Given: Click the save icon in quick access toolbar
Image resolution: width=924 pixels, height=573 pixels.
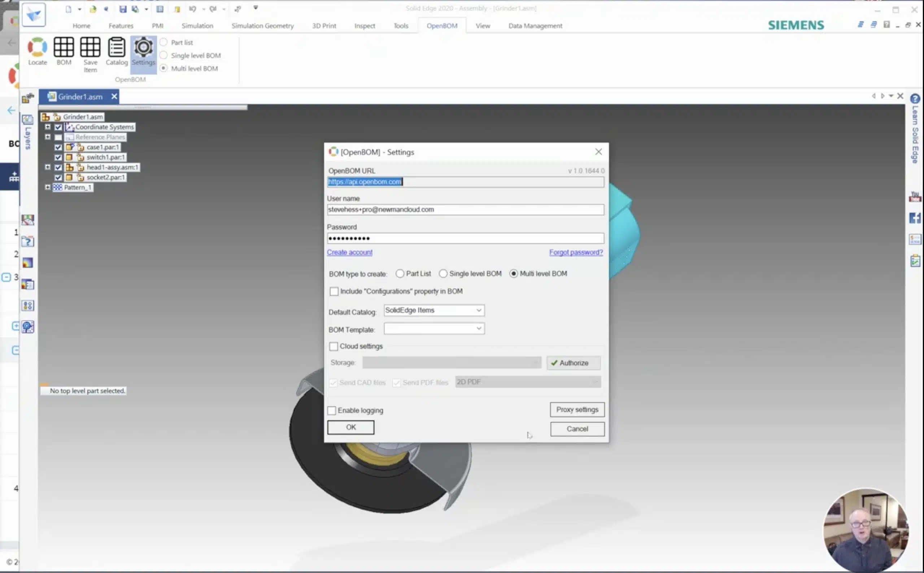Looking at the screenshot, I should (x=123, y=9).
